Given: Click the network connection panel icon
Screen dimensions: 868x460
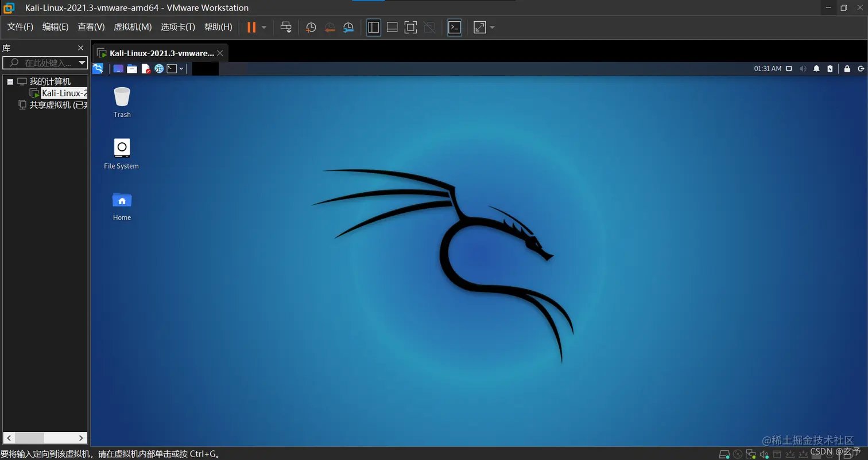Looking at the screenshot, I should (x=789, y=69).
